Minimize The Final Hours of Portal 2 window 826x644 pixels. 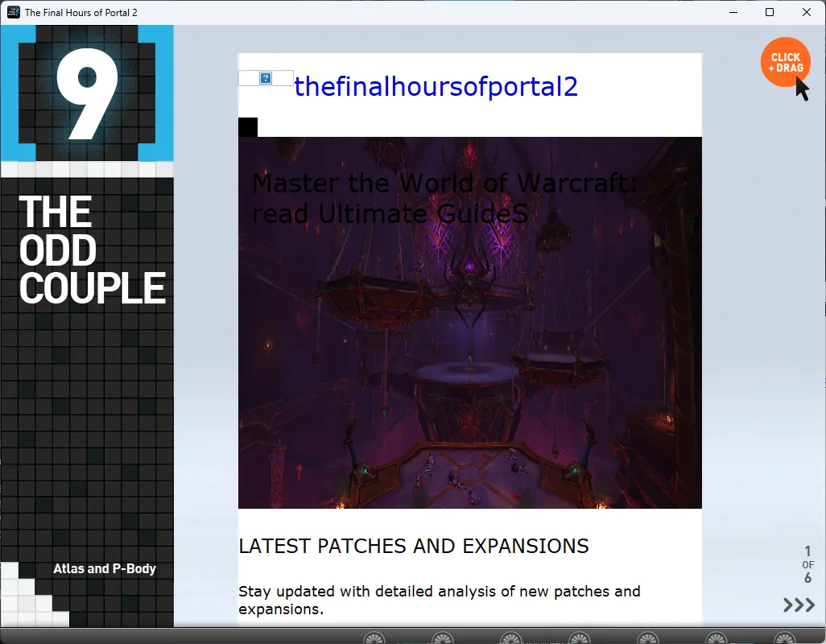[x=733, y=12]
